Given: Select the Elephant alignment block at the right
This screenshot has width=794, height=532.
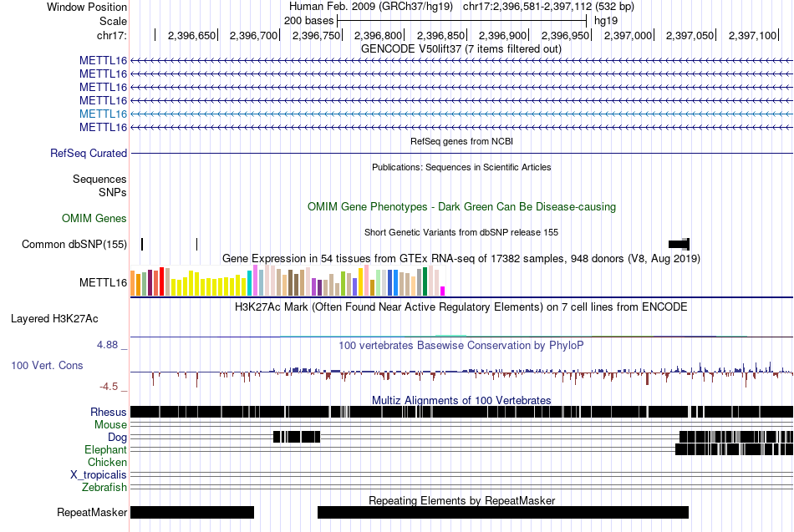Looking at the screenshot, I should point(735,449).
